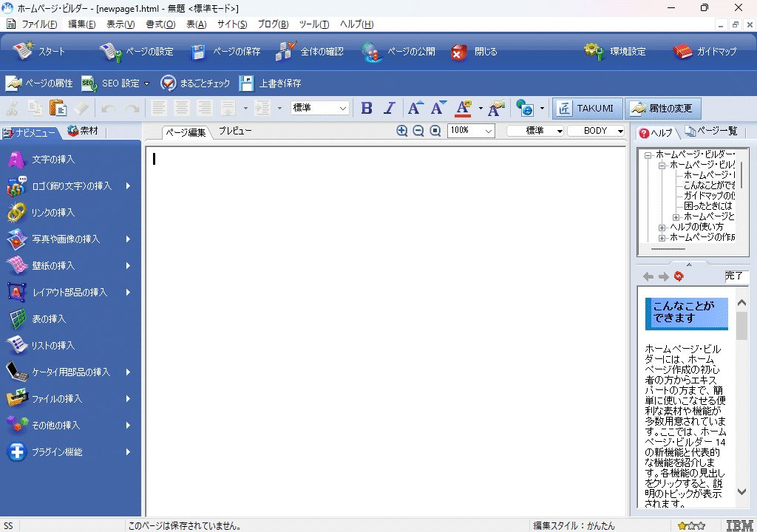Click the Italic formatting icon
Screen dimensions: 757x532
390,109
